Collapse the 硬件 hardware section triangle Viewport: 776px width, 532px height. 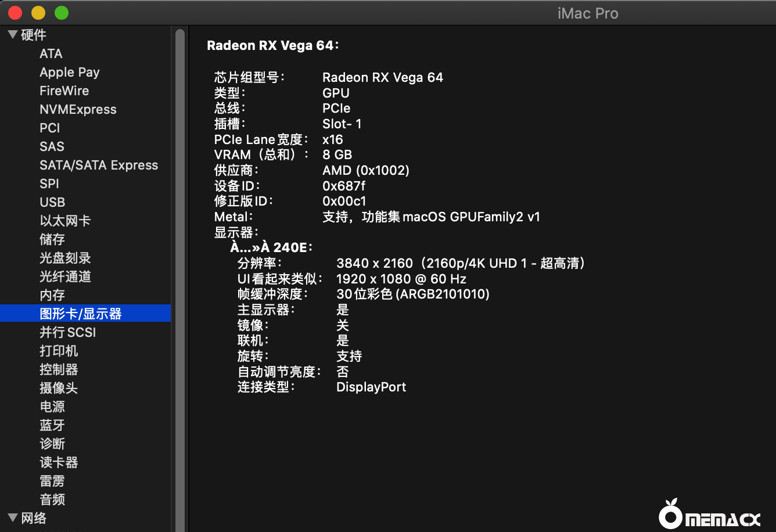12,35
